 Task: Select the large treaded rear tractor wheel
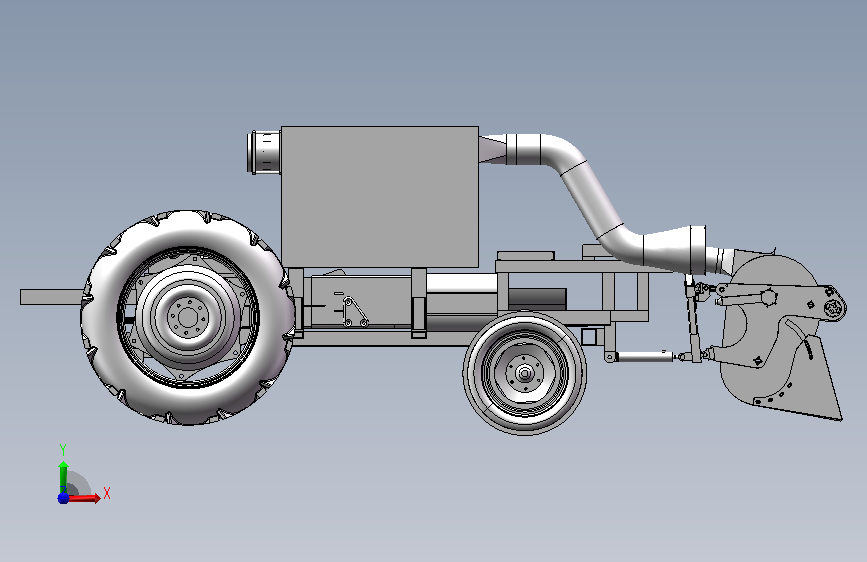(x=188, y=317)
